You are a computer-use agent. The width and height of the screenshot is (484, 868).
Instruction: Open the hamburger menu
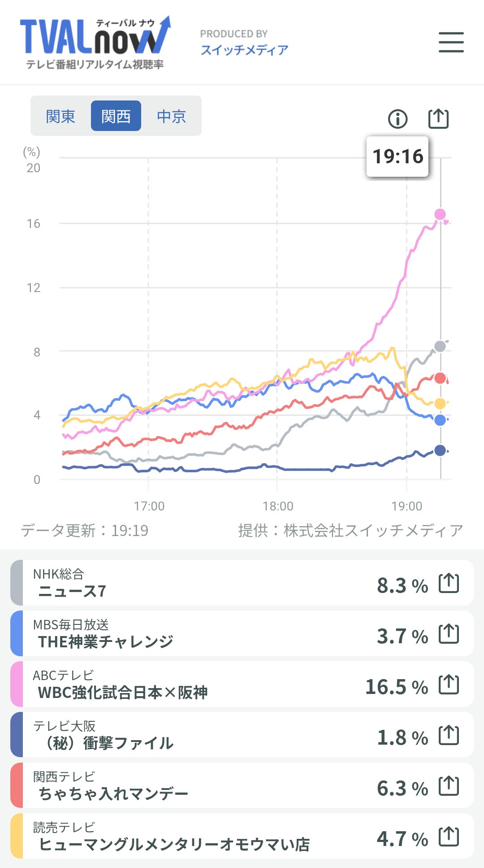tap(451, 42)
